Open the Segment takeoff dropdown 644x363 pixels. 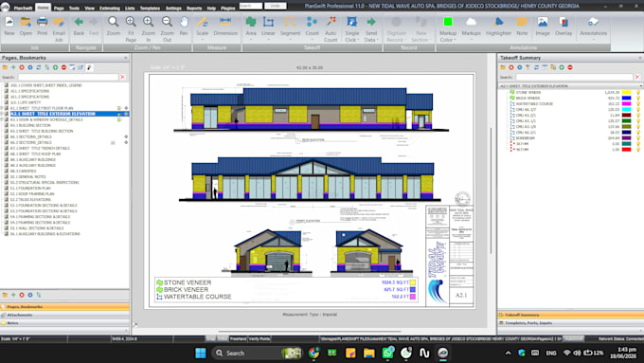(290, 40)
